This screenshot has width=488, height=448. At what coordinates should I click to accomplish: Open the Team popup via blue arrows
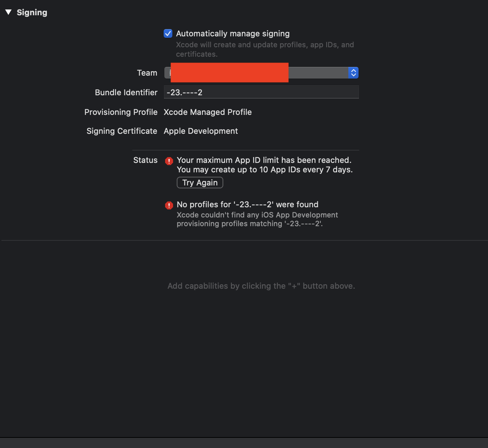(x=353, y=73)
